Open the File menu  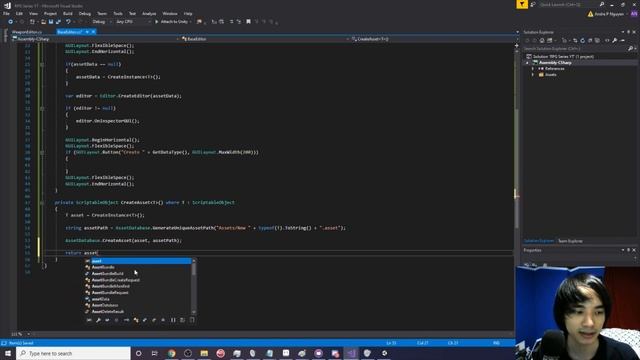(6, 13)
